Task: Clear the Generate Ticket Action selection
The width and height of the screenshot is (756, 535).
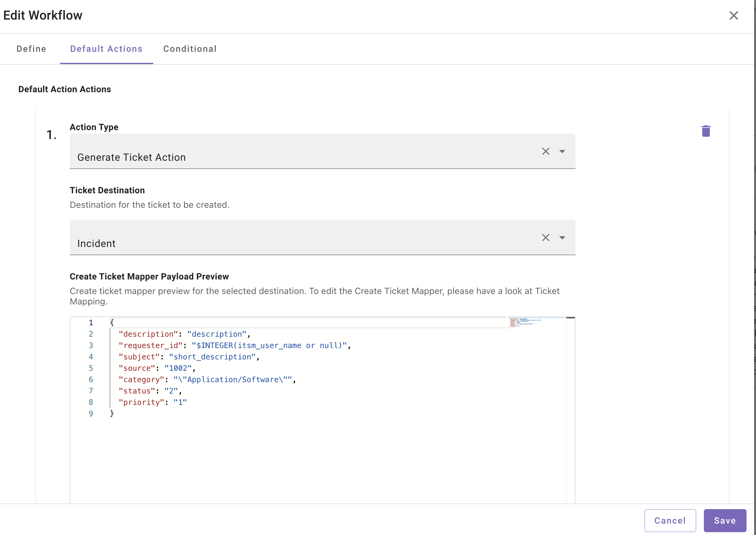Action: click(546, 151)
